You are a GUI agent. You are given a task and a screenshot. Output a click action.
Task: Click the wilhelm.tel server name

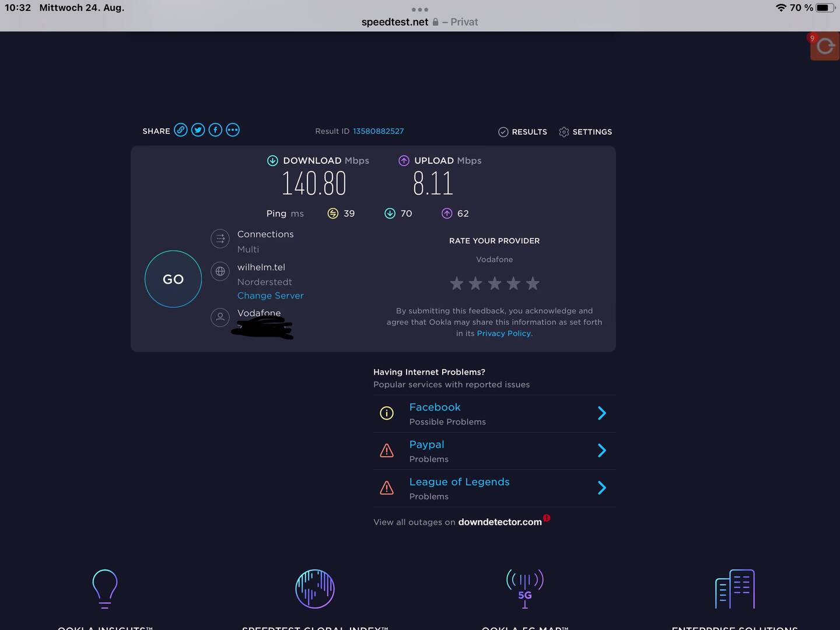point(261,267)
